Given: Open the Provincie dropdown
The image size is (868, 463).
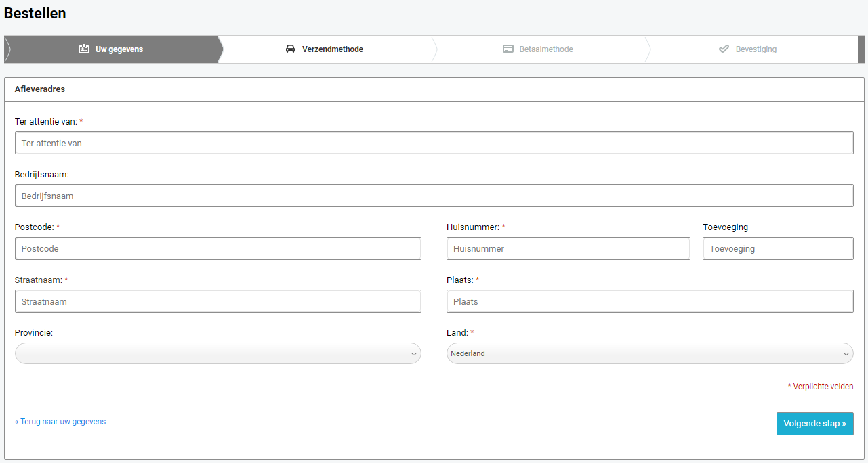Looking at the screenshot, I should 218,353.
